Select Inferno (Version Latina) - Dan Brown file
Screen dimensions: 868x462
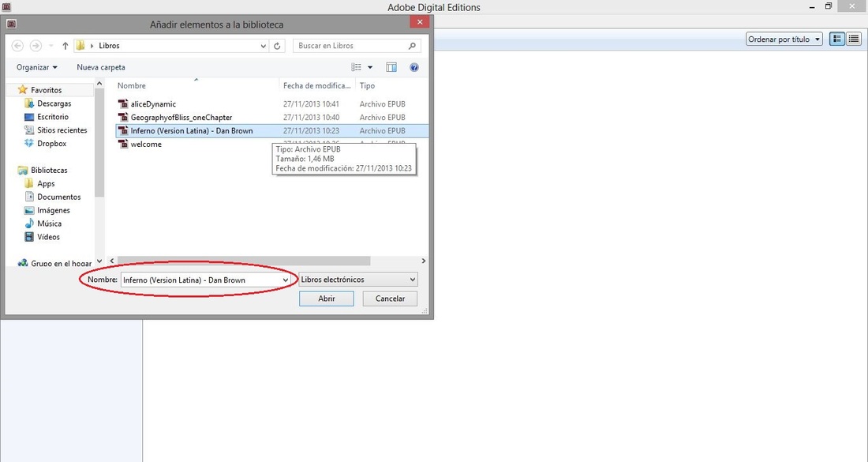coord(192,131)
